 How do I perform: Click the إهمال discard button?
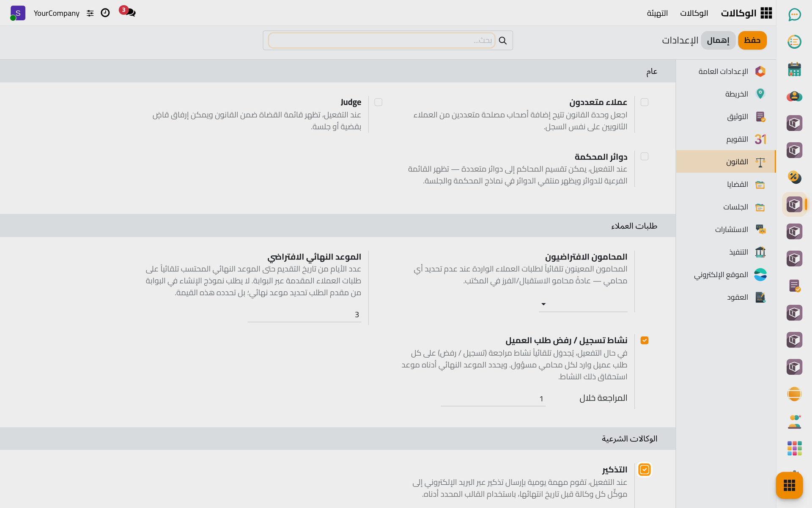[718, 40]
